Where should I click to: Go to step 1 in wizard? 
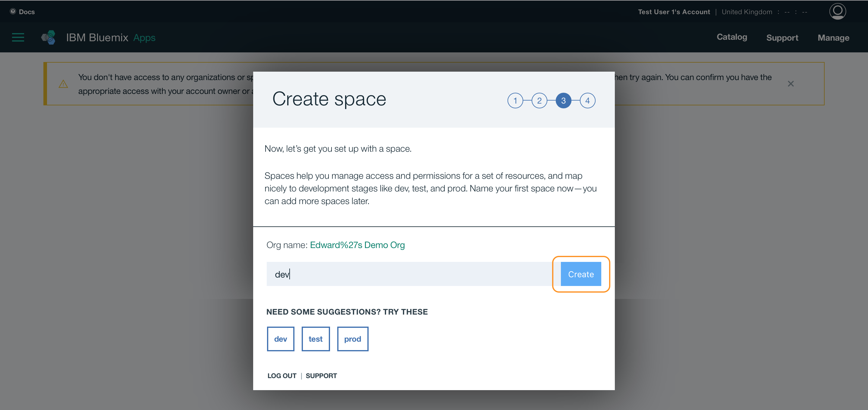point(515,101)
